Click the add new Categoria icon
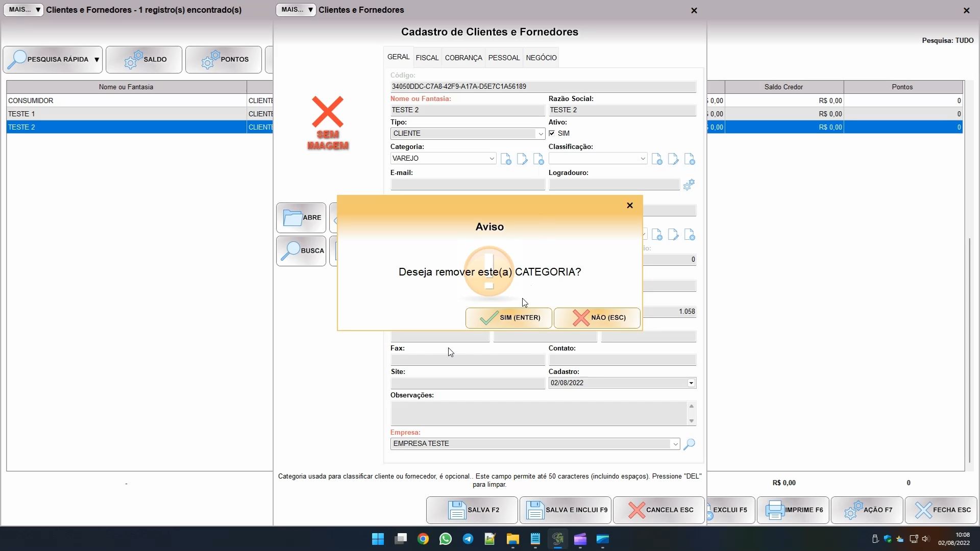980x551 pixels. coord(506,159)
